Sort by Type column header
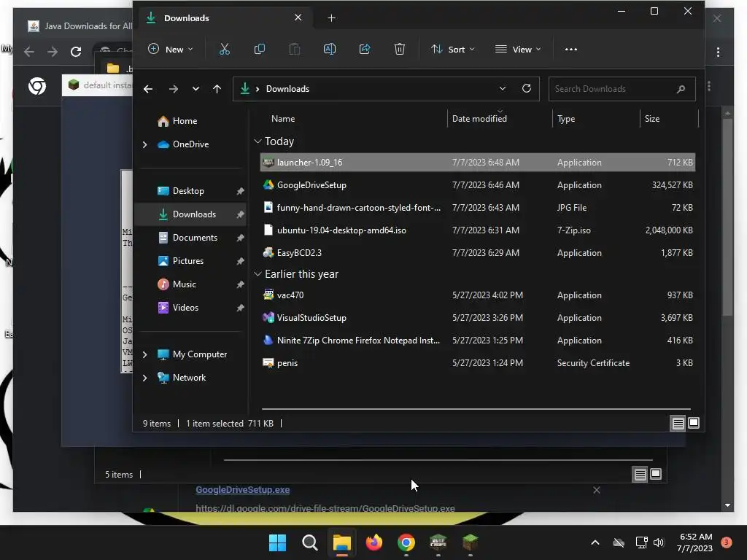Image resolution: width=747 pixels, height=560 pixels. coord(566,119)
